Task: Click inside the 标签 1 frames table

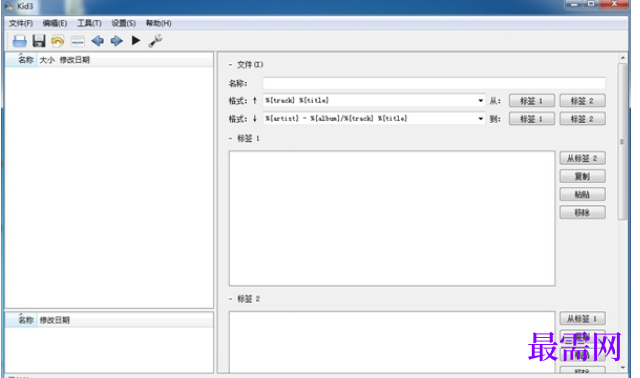Action: [x=392, y=218]
